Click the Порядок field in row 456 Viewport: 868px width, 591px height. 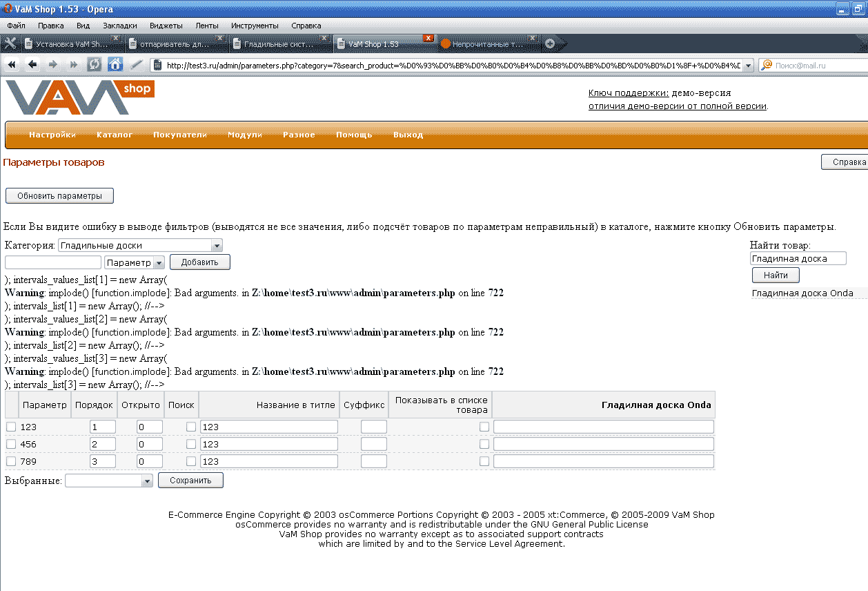[103, 444]
